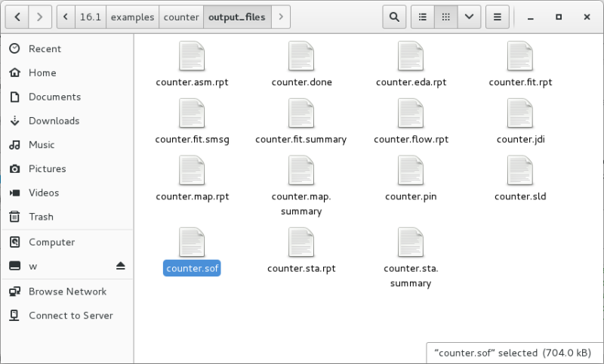Viewport: 604px width, 364px height.
Task: Open view options dropdown arrow
Action: (x=469, y=17)
